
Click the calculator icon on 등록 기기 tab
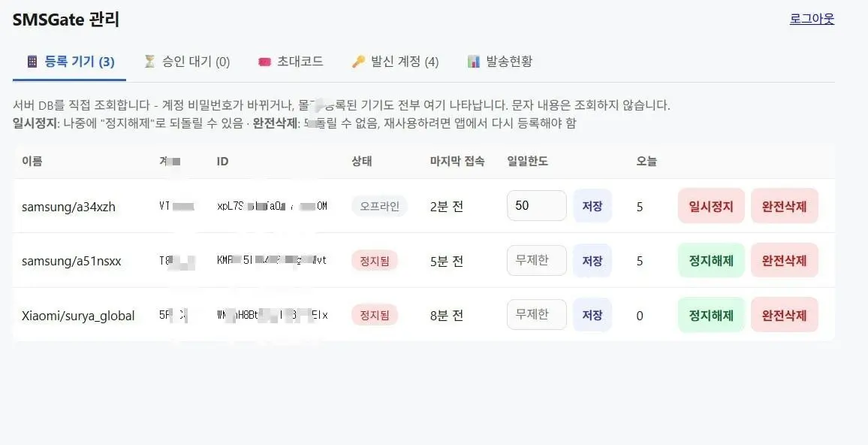(32, 61)
